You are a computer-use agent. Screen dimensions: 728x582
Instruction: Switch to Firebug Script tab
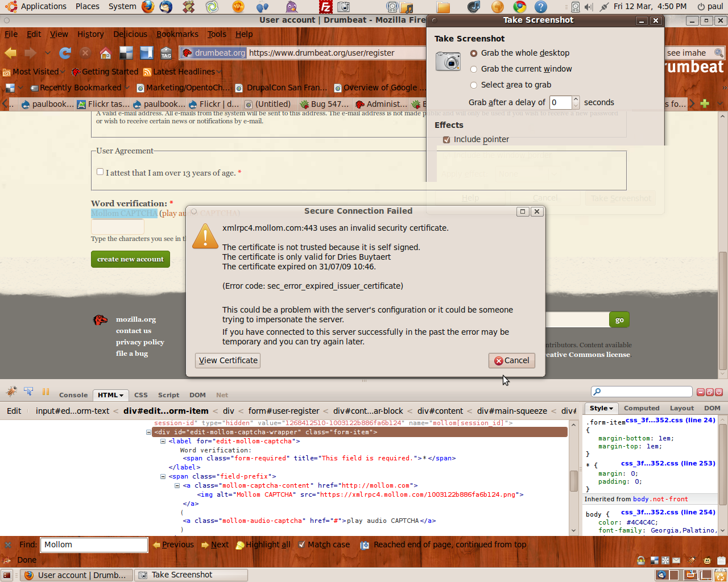coord(168,395)
